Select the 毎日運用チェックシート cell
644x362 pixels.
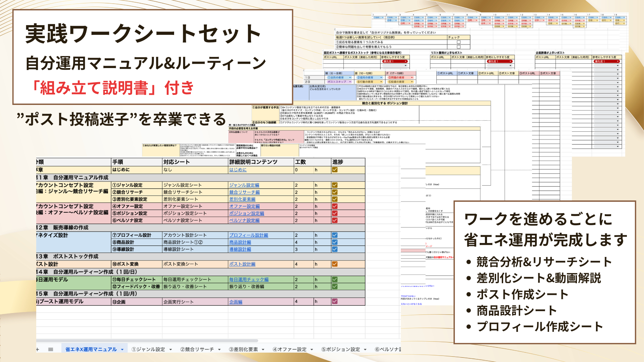[x=195, y=279]
